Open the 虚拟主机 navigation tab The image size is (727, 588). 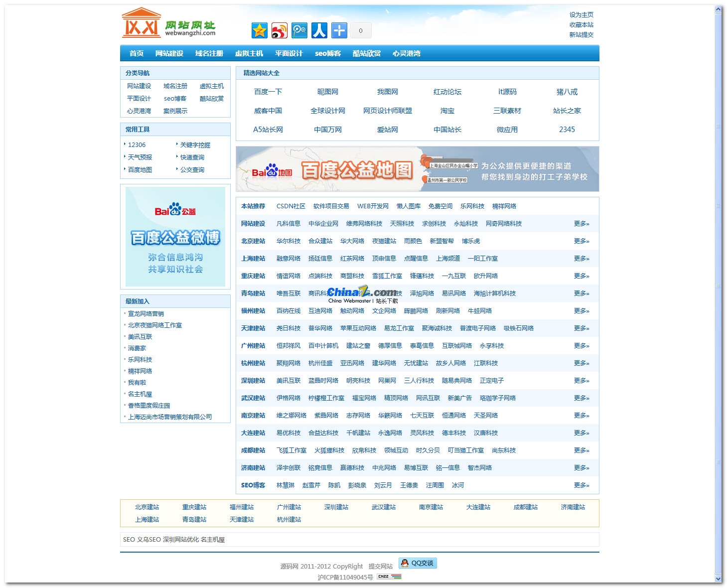(249, 53)
